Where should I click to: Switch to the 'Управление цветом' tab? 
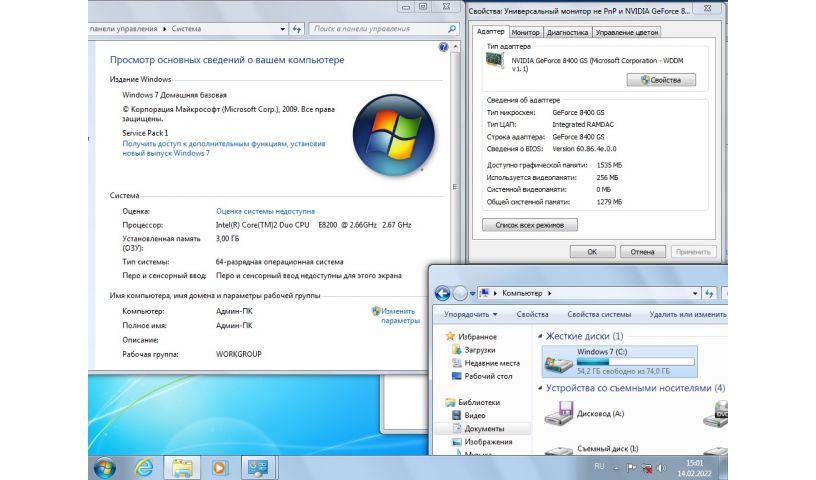coord(627,32)
